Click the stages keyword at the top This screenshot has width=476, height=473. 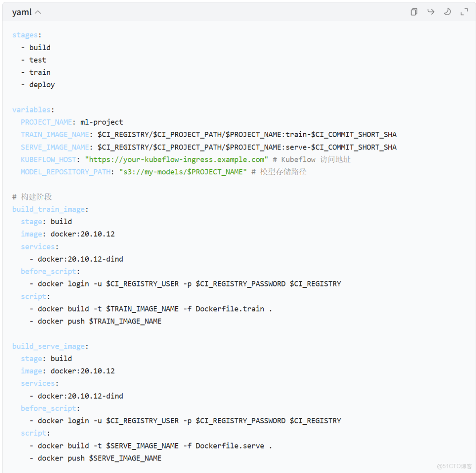25,35
